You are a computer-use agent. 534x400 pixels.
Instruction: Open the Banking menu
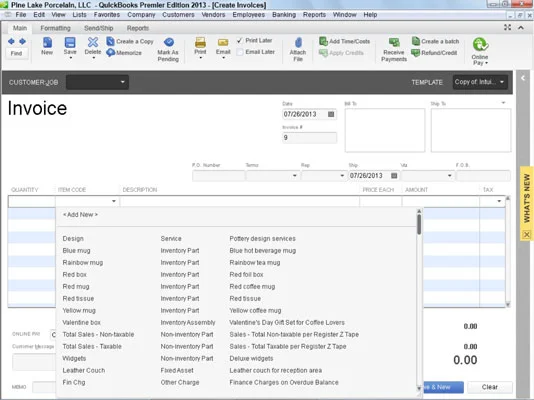point(284,15)
